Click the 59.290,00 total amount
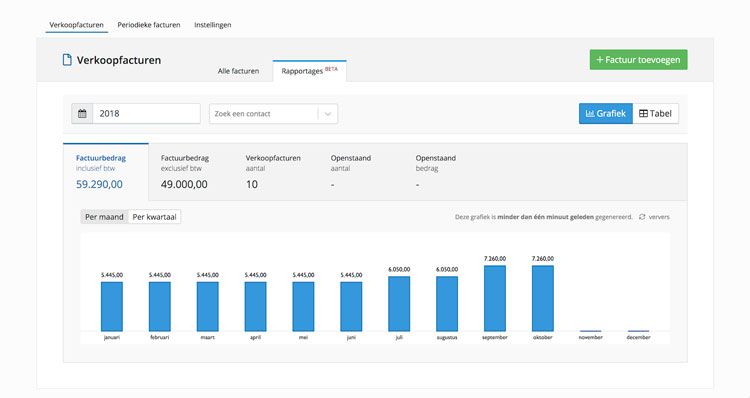 pos(99,184)
